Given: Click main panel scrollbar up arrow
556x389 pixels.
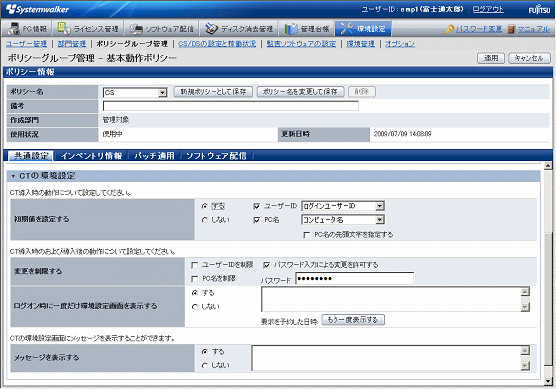Looking at the screenshot, I should pyautogui.click(x=548, y=166).
